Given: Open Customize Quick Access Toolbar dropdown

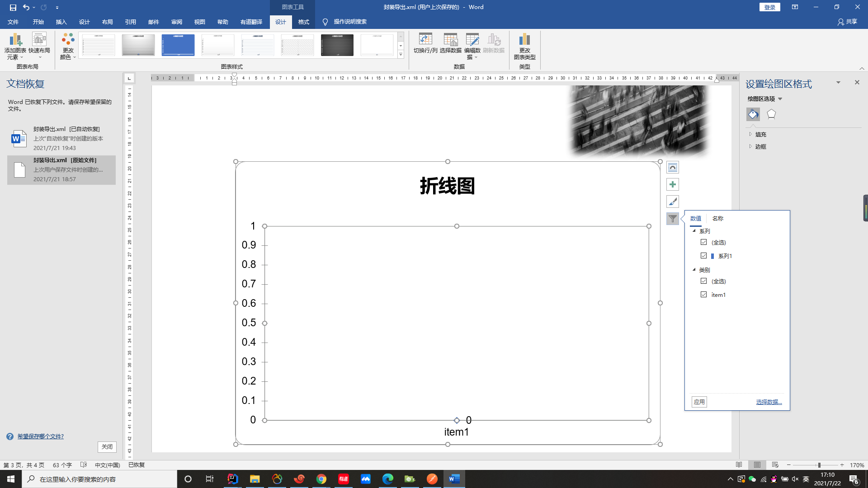Looking at the screenshot, I should click(x=57, y=7).
